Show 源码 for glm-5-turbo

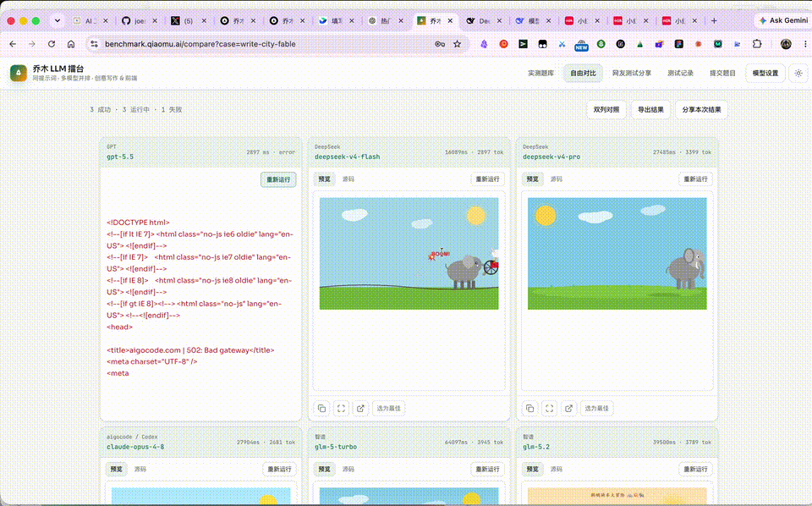pyautogui.click(x=348, y=470)
